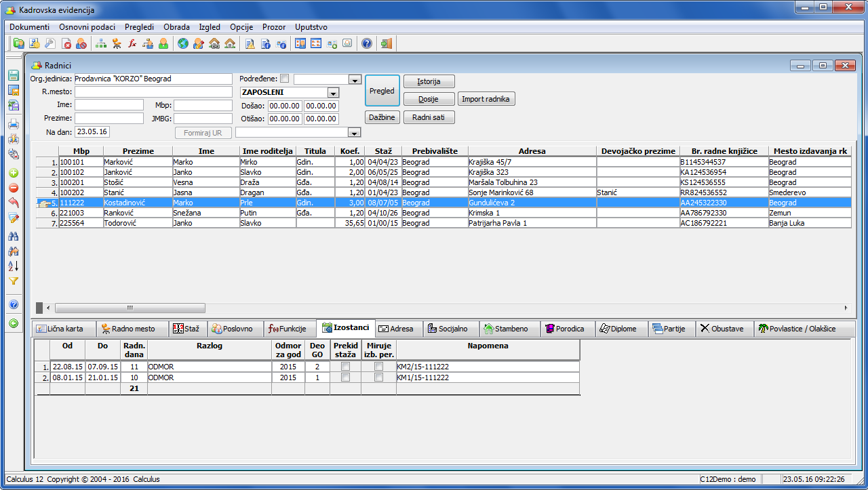The image size is (868, 490).
Task: Check Miruje izb. per. for the 22.08.15 absence
Action: pos(378,367)
